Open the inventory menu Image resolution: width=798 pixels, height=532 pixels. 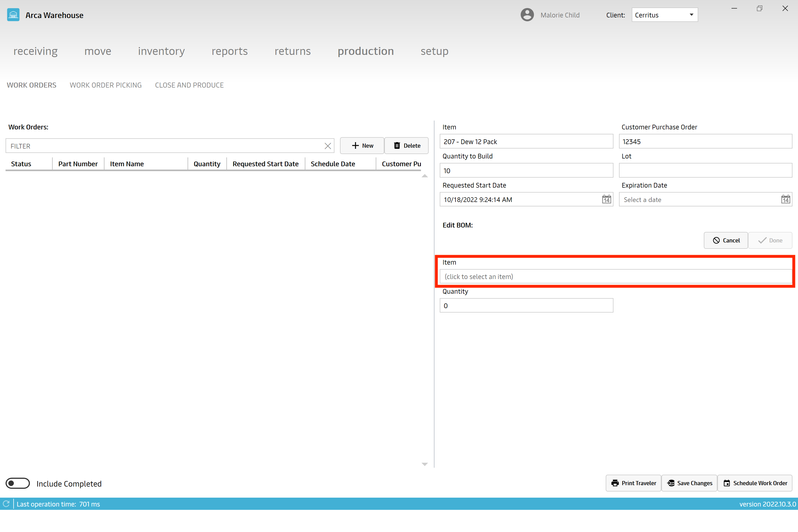(x=161, y=51)
